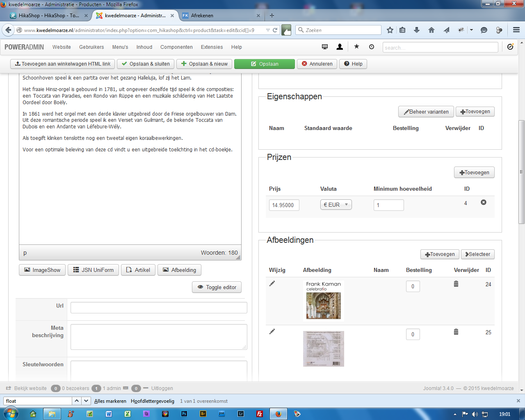Show hidden system tray icons
Image resolution: width=525 pixels, height=420 pixels.
454,414
